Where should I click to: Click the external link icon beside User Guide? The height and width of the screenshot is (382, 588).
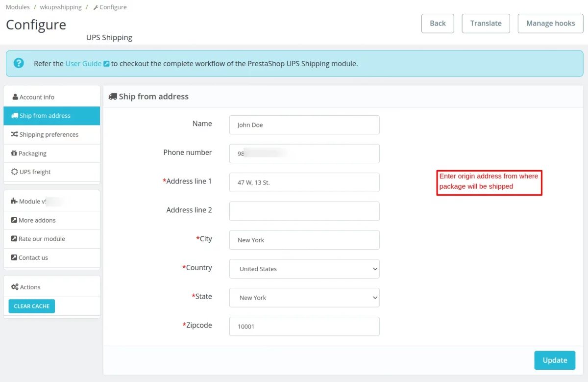coord(106,64)
